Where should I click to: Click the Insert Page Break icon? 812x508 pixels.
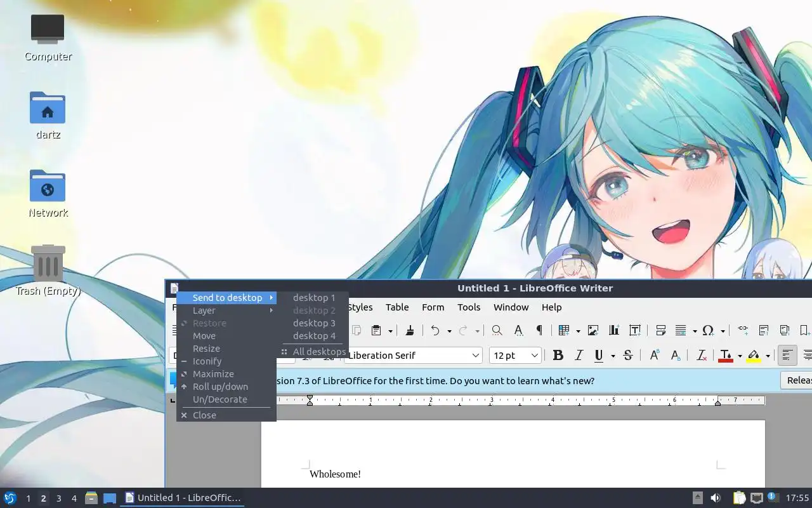(x=661, y=330)
